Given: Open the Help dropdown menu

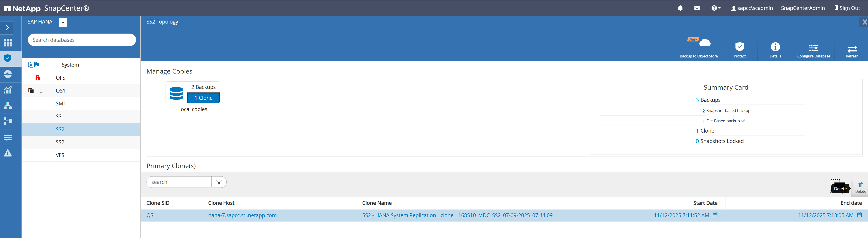Looking at the screenshot, I should pos(716,8).
